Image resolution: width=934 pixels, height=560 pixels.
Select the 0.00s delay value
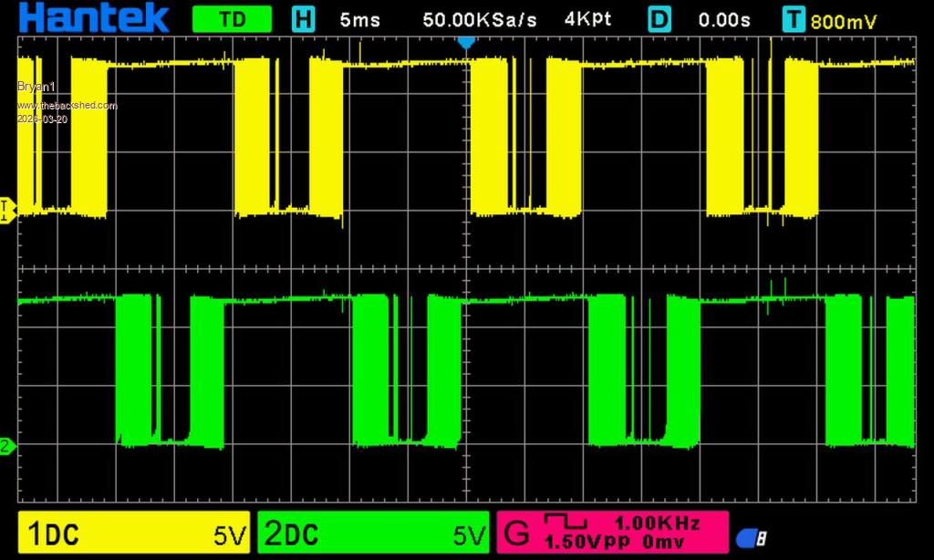pyautogui.click(x=724, y=19)
